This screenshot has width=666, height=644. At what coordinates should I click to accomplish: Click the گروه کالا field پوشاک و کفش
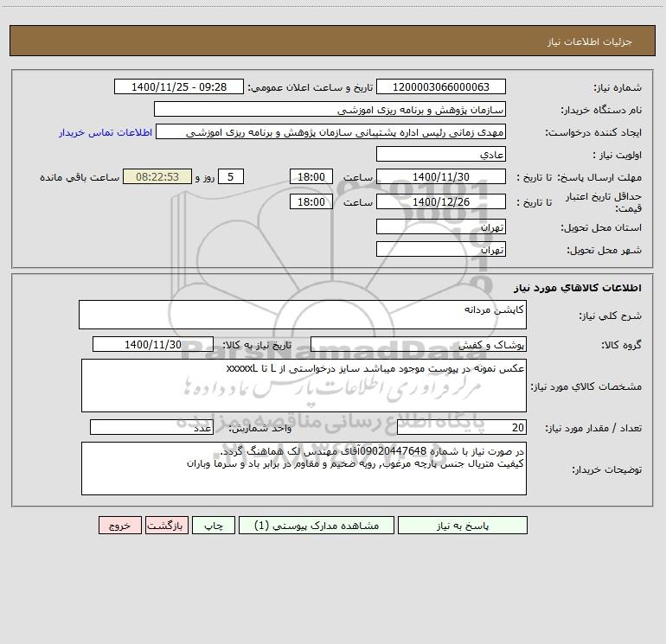[419, 344]
